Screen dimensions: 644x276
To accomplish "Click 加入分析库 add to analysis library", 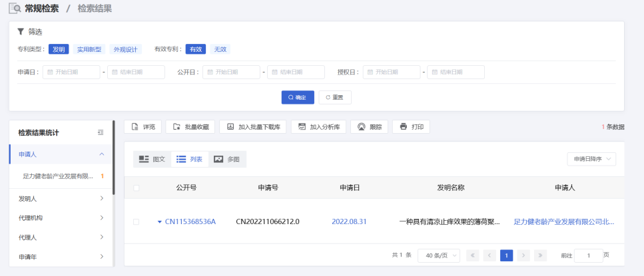I will point(318,127).
